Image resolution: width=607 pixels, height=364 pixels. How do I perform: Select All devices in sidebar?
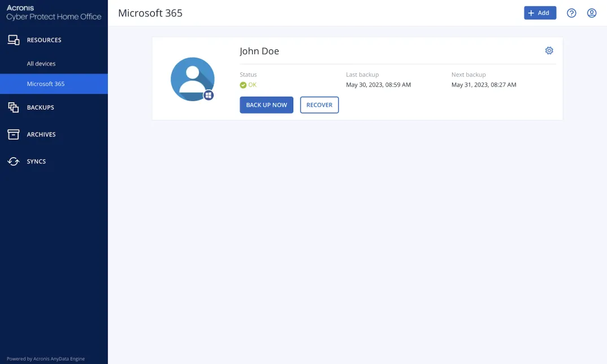coord(41,64)
